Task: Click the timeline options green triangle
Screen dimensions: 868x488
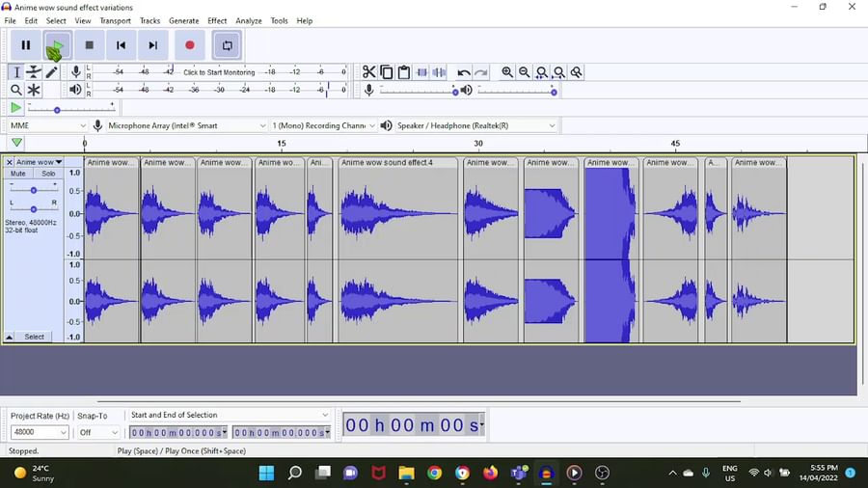Action: (16, 143)
